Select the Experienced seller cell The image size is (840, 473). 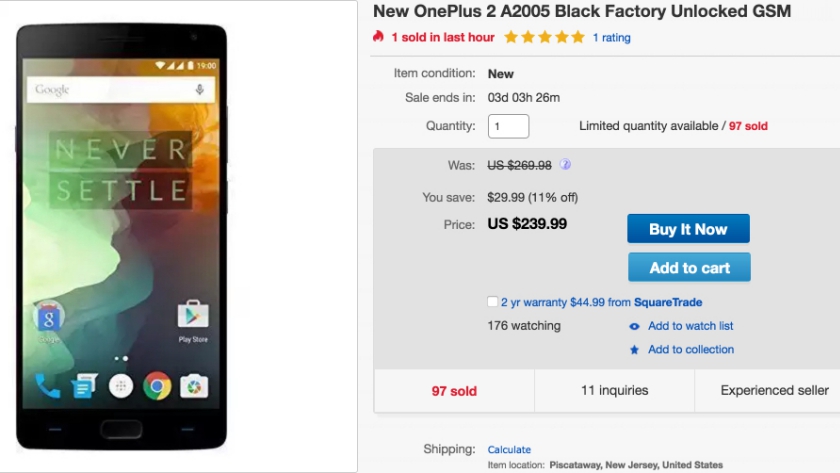pos(774,391)
